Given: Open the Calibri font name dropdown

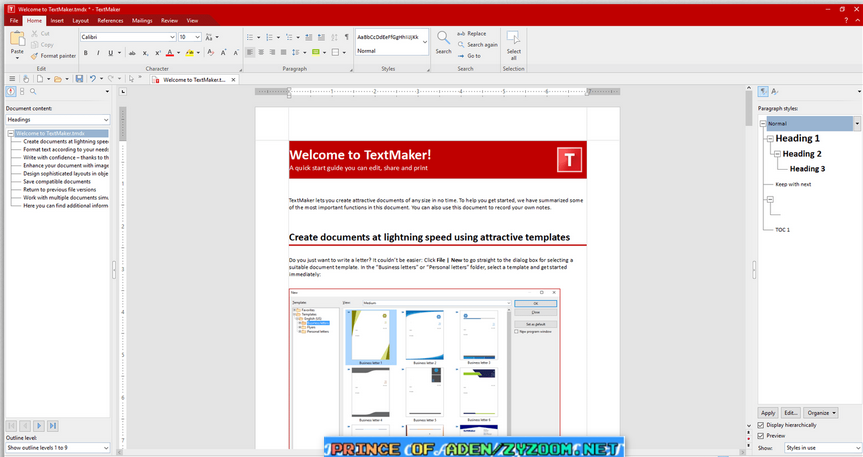Looking at the screenshot, I should (x=172, y=37).
